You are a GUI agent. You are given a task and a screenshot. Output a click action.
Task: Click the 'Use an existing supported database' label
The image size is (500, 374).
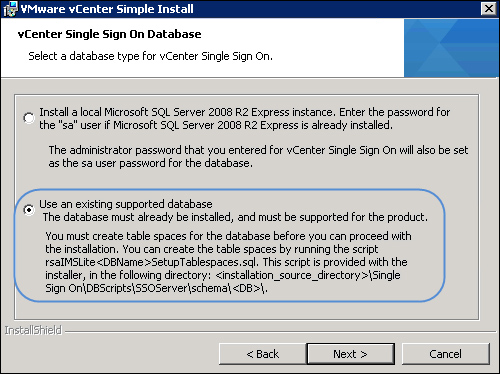click(126, 204)
